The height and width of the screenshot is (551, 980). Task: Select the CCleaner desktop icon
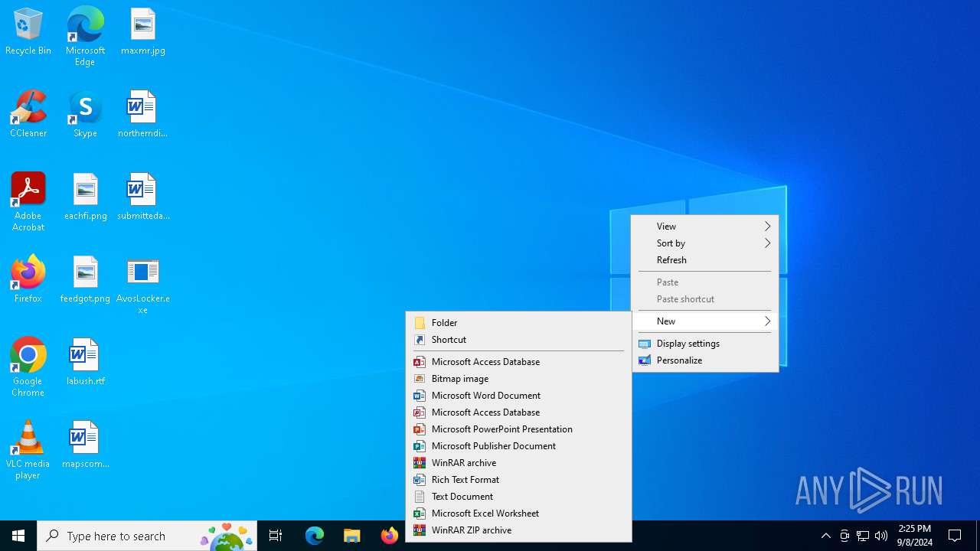point(28,115)
